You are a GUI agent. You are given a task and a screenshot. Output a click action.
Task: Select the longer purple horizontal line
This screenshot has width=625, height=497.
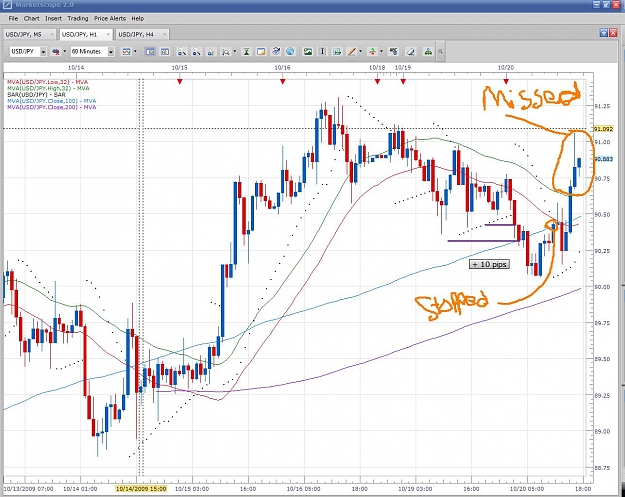(x=483, y=241)
